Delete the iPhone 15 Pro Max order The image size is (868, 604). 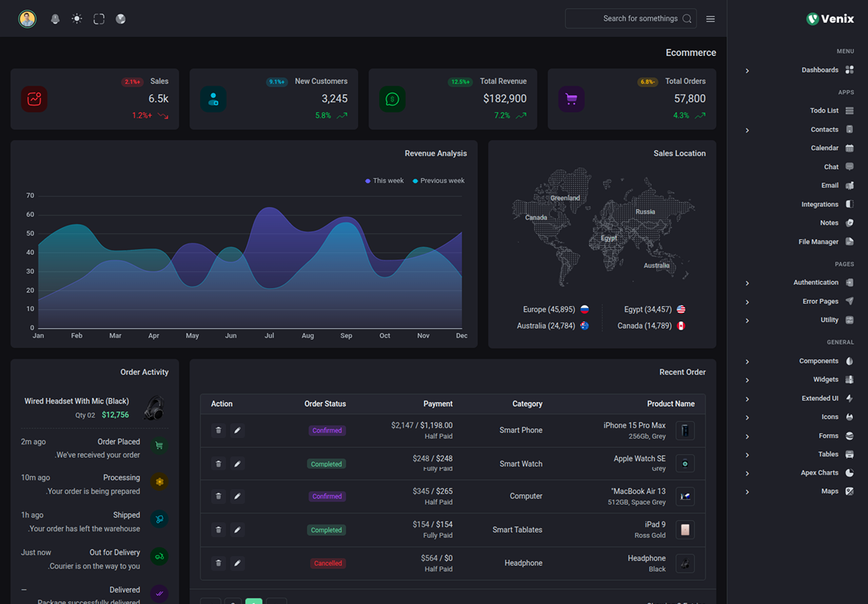(x=218, y=430)
